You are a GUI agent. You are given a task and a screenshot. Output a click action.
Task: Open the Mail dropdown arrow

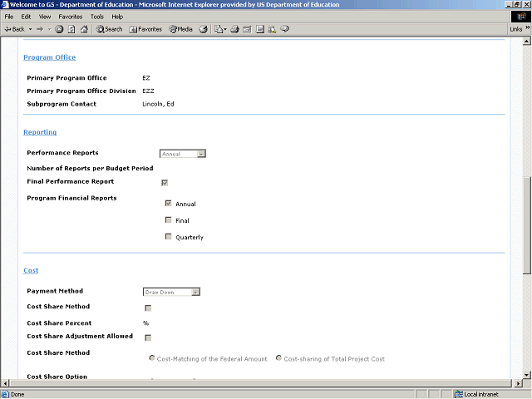[x=225, y=29]
